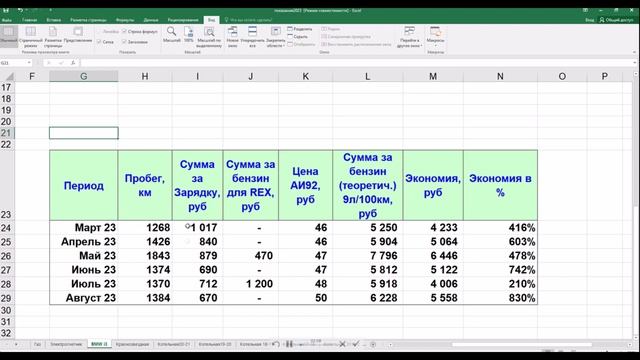Expand the formula bar

point(634,63)
